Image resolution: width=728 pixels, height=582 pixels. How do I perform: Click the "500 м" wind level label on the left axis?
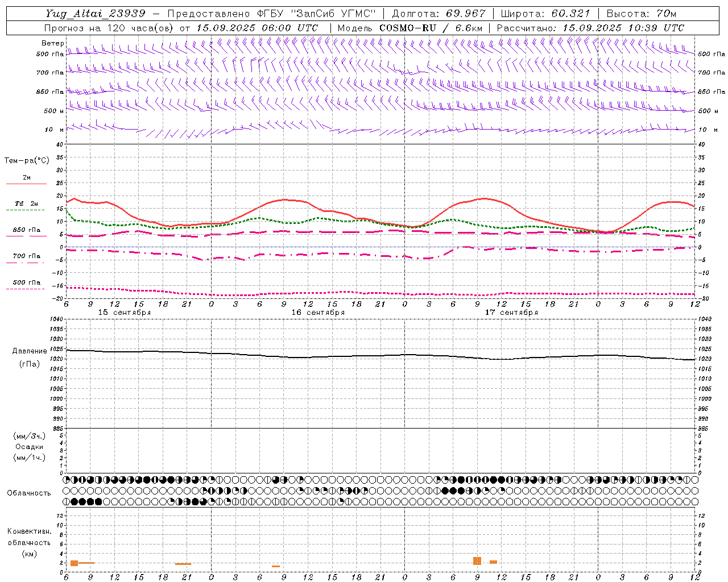pos(54,111)
